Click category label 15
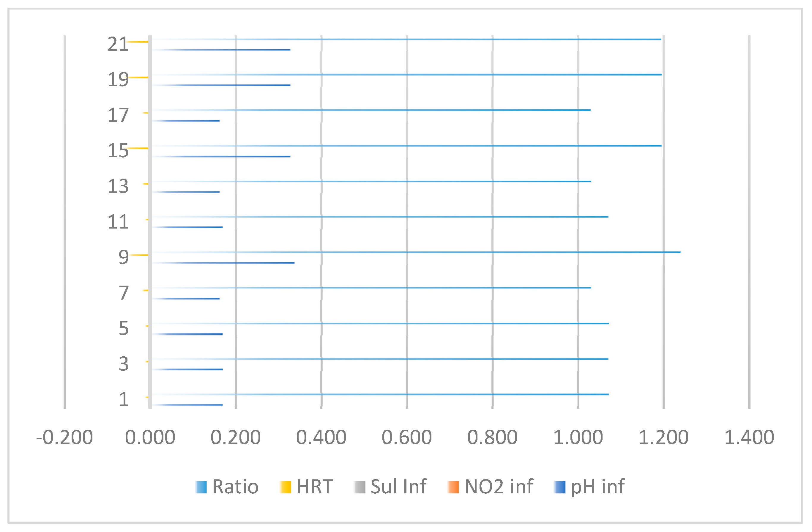Image resolution: width=812 pixels, height=532 pixels. click(x=118, y=151)
